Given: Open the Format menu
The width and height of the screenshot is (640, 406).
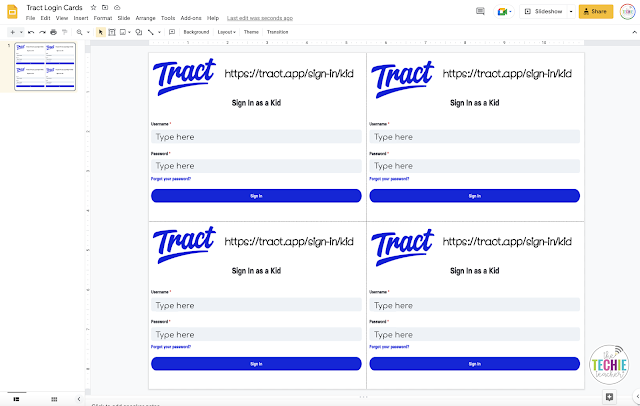Looking at the screenshot, I should point(102,18).
